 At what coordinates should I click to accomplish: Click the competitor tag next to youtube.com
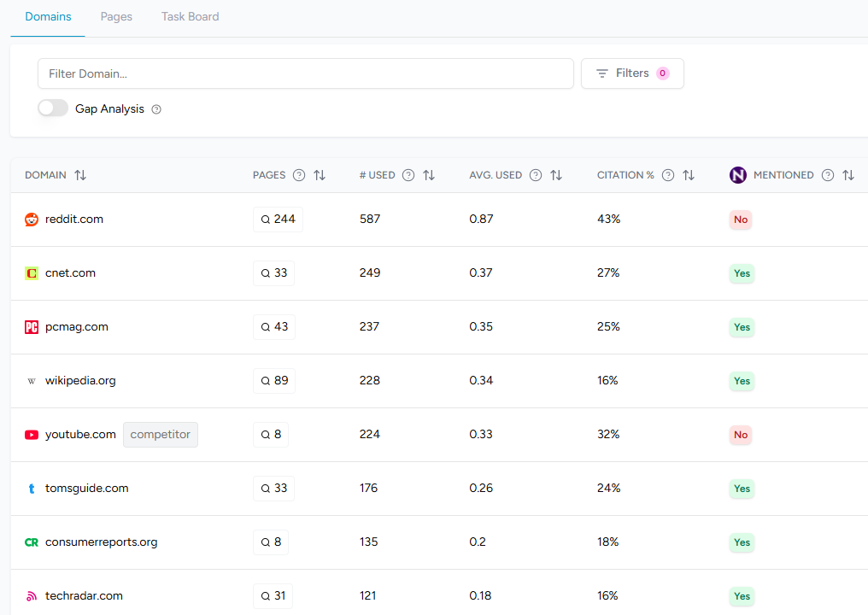tap(160, 434)
